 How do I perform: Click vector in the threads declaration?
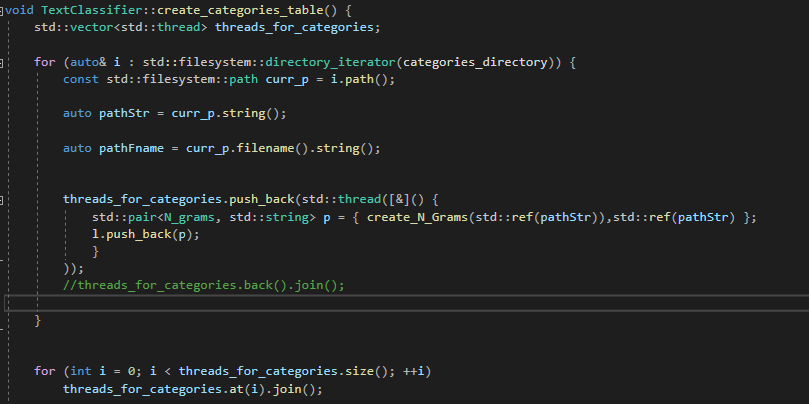(91, 27)
